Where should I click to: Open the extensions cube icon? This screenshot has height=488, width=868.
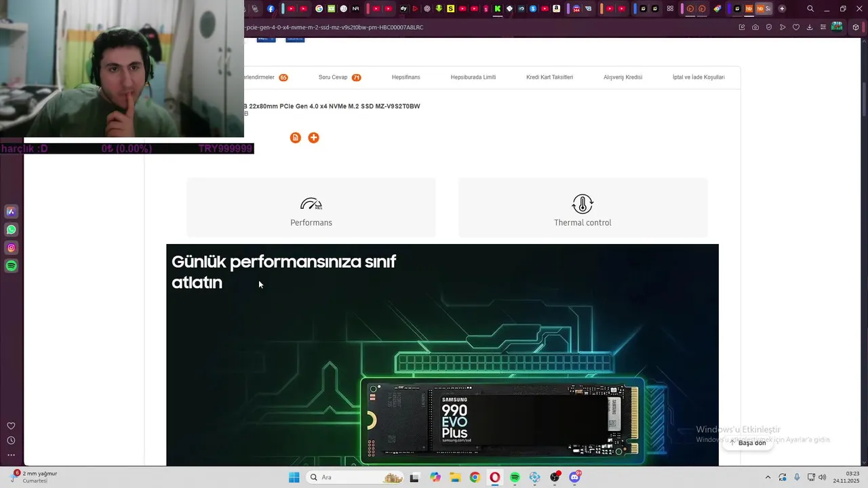point(856,27)
